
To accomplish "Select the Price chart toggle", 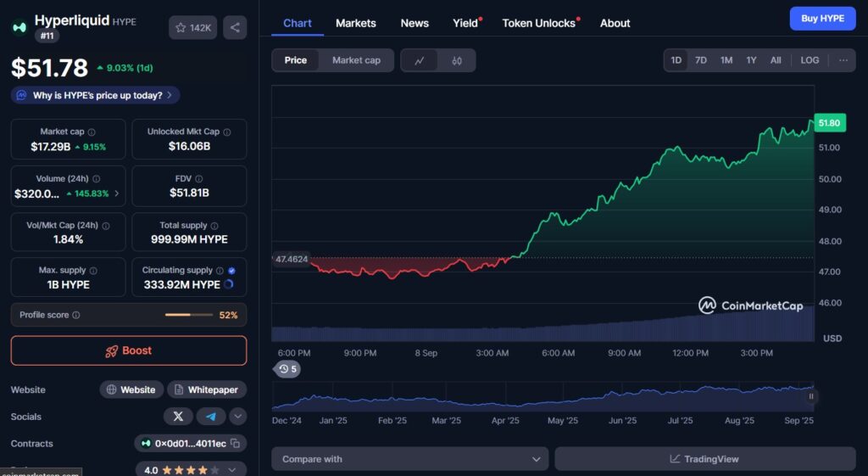I will [295, 60].
